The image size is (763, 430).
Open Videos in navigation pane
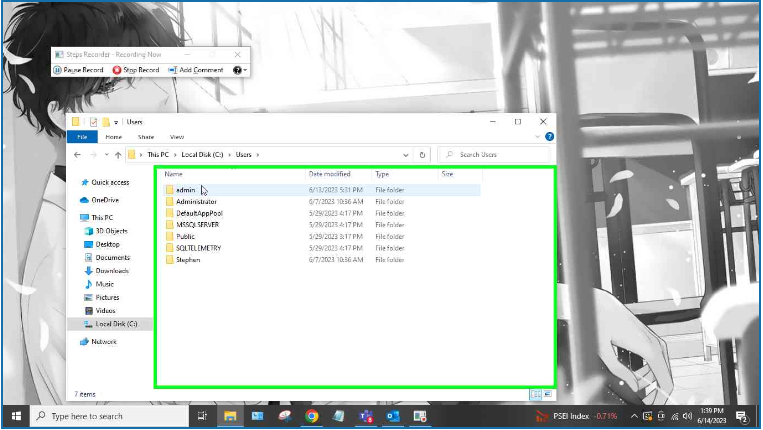pyautogui.click(x=105, y=310)
